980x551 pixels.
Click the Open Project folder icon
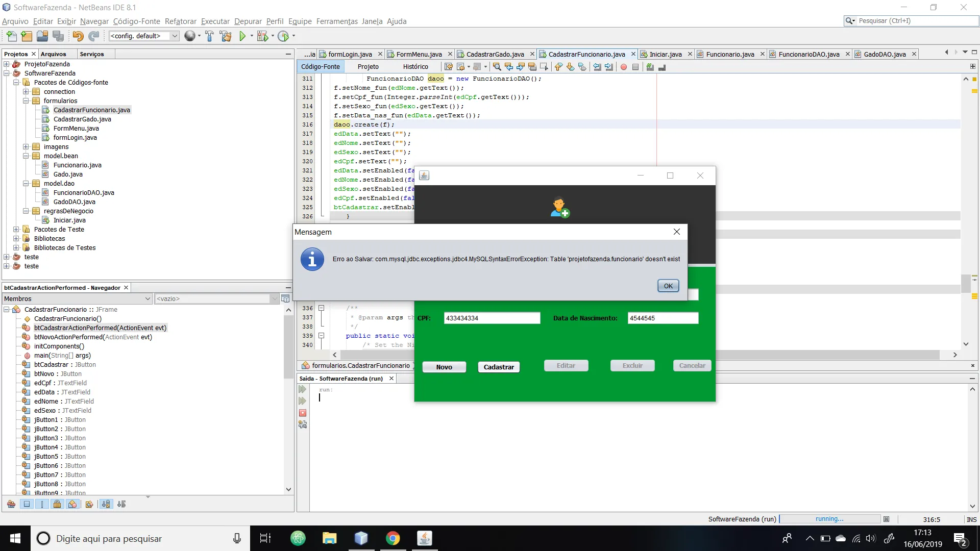42,36
